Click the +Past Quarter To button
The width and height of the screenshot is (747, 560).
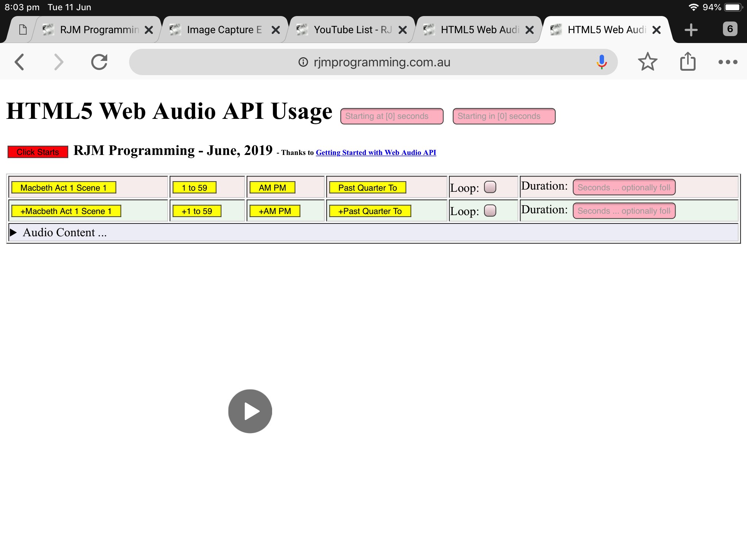coord(370,211)
